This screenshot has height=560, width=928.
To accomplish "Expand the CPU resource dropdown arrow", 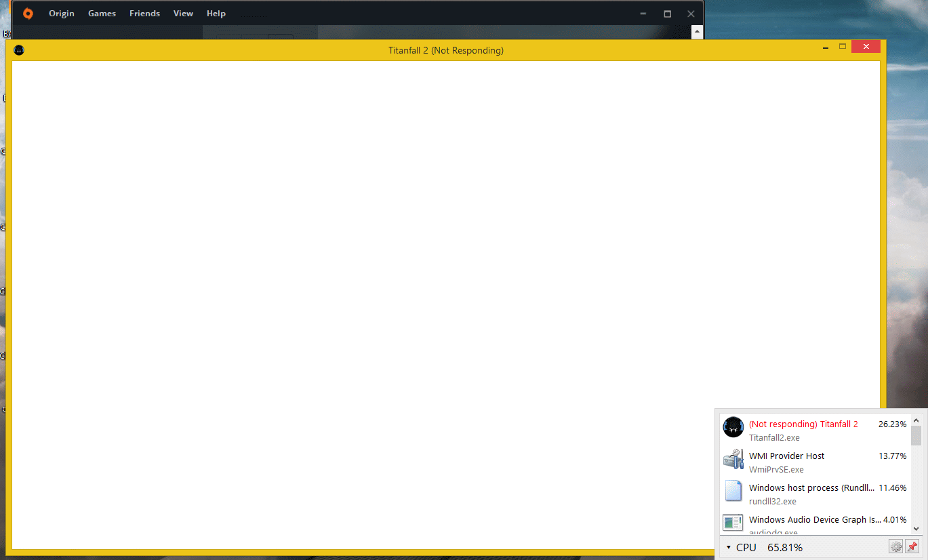I will 729,548.
